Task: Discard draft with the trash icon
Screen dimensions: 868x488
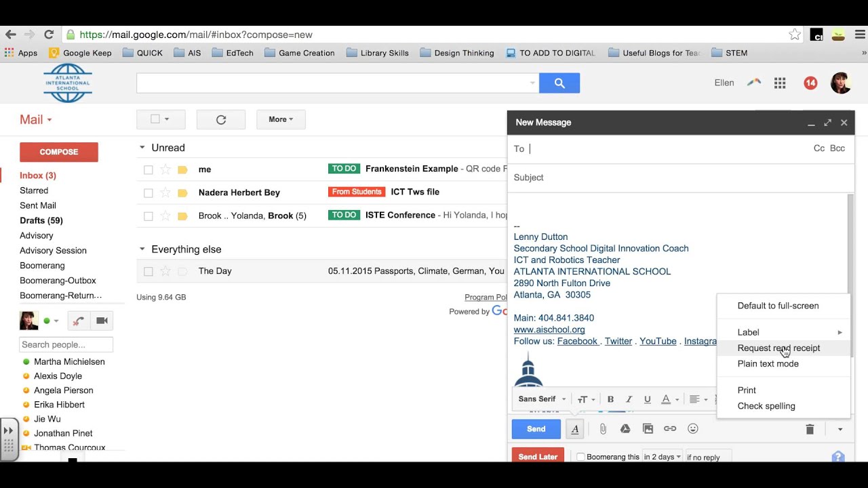Action: click(810, 429)
